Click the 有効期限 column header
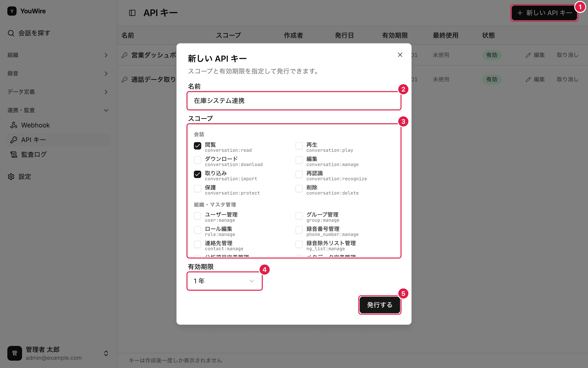This screenshot has height=368, width=588. 395,35
